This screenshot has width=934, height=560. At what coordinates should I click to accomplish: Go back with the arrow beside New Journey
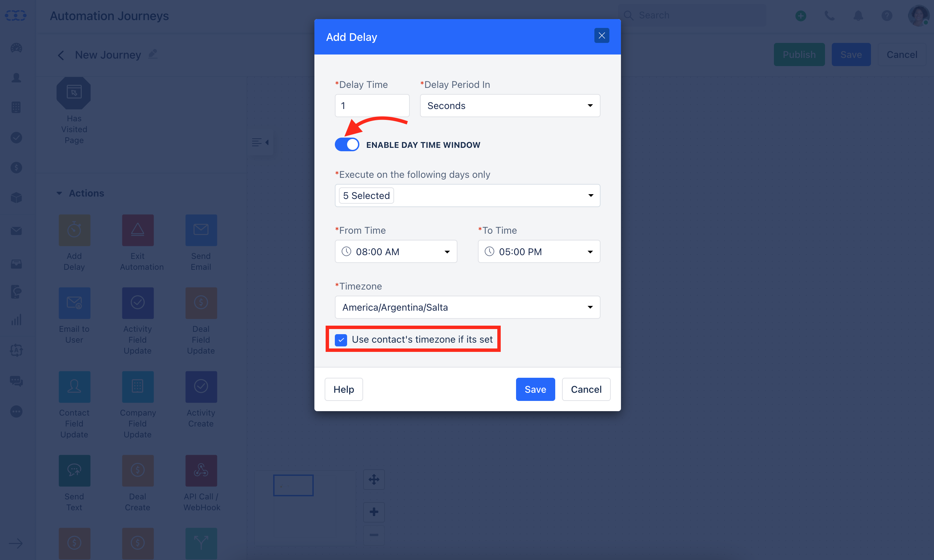(61, 55)
